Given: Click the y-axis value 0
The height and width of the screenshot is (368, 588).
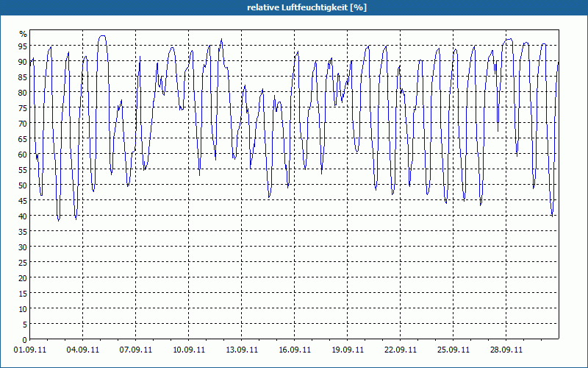Looking at the screenshot, I should (x=25, y=340).
